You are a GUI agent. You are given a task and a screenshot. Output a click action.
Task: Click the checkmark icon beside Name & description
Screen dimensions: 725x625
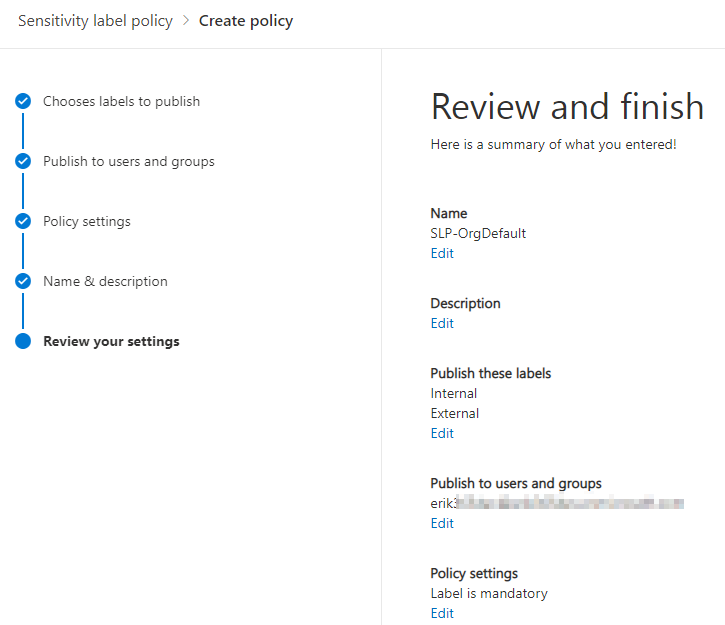click(x=23, y=281)
